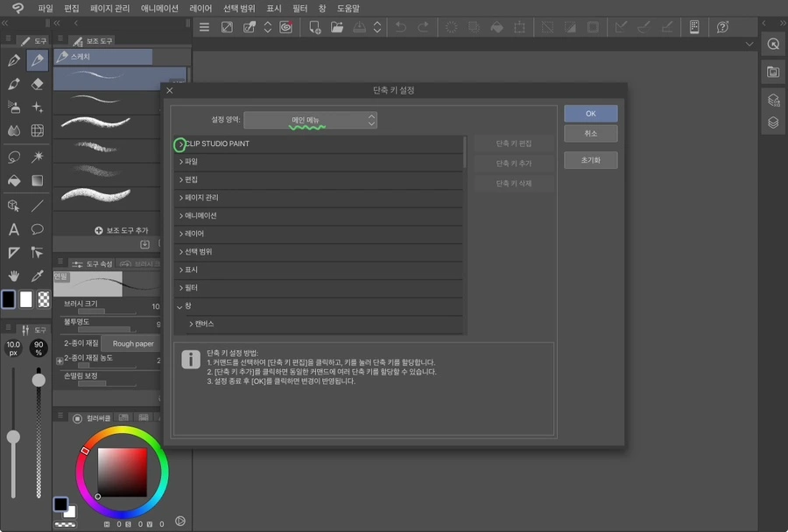The width and height of the screenshot is (788, 532).
Task: Open the Quick Access palette icon on right
Action: (773, 45)
